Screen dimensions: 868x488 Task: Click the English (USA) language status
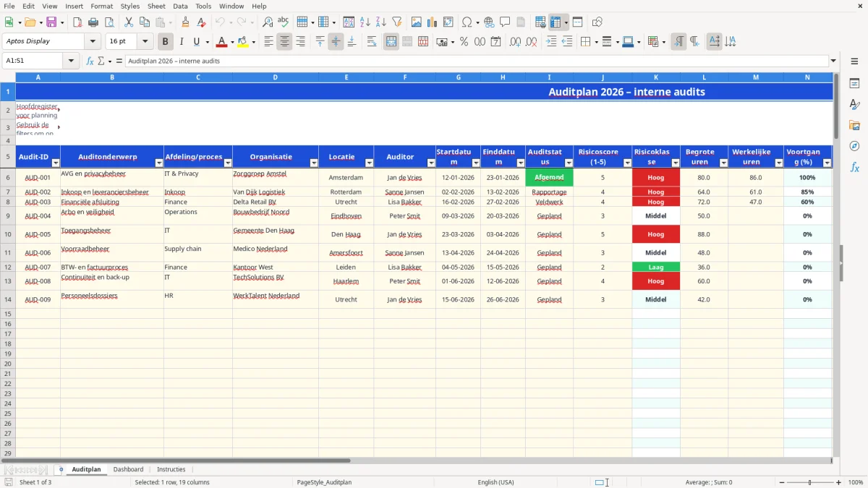(x=495, y=482)
